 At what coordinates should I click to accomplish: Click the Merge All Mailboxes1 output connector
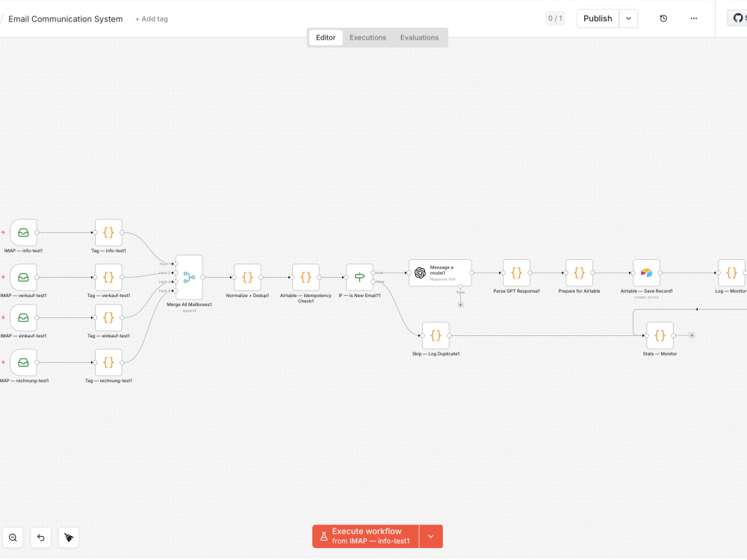pyautogui.click(x=202, y=277)
